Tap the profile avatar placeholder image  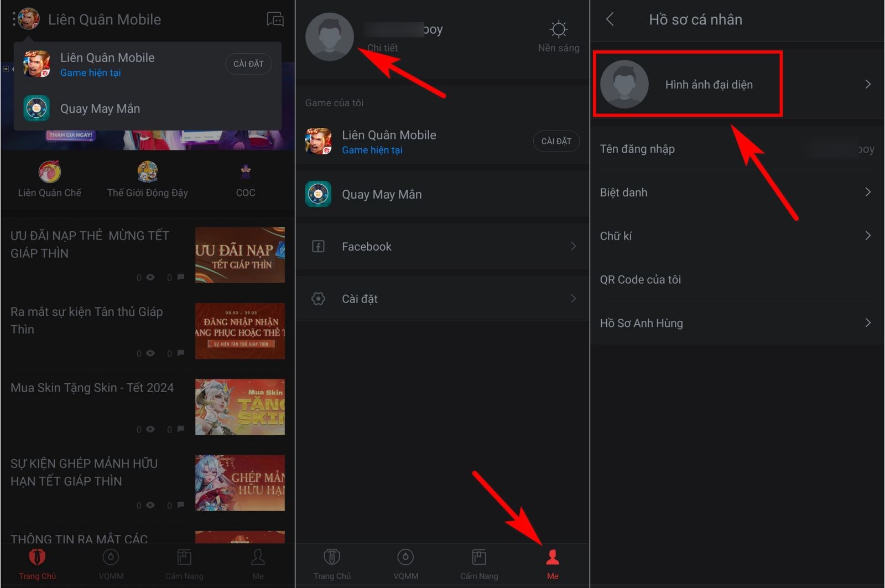[330, 36]
